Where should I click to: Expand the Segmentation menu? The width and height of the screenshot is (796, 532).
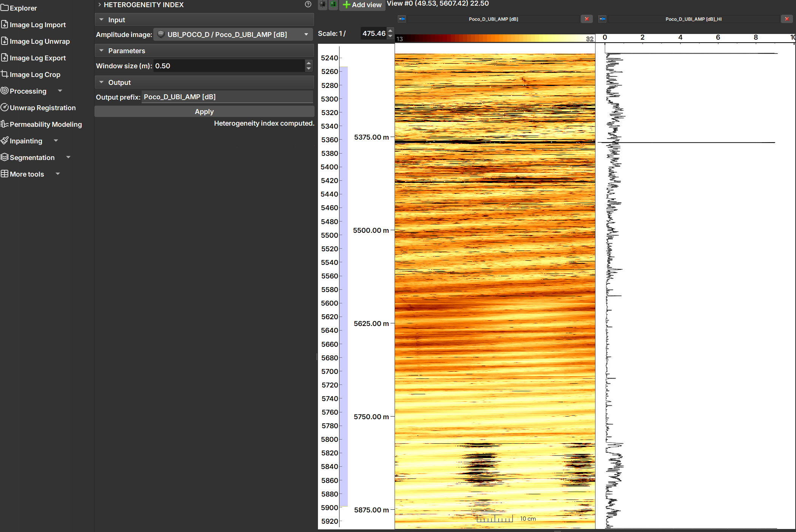click(68, 157)
